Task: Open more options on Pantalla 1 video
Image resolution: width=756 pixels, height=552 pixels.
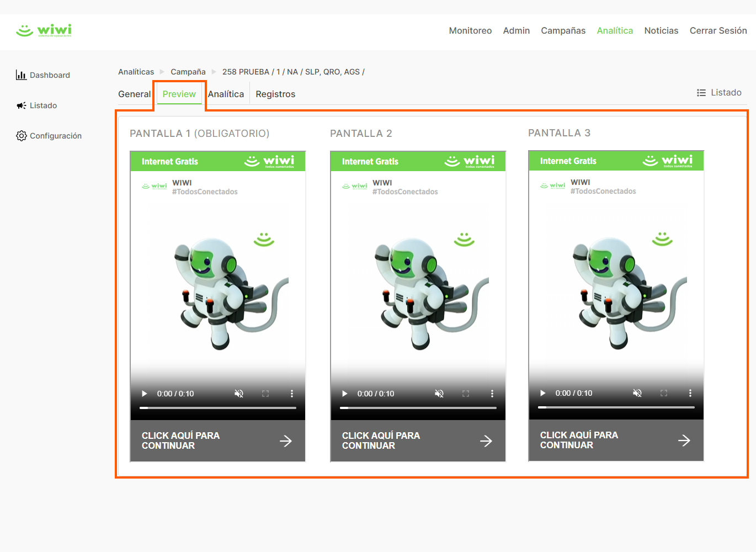Action: (x=292, y=394)
